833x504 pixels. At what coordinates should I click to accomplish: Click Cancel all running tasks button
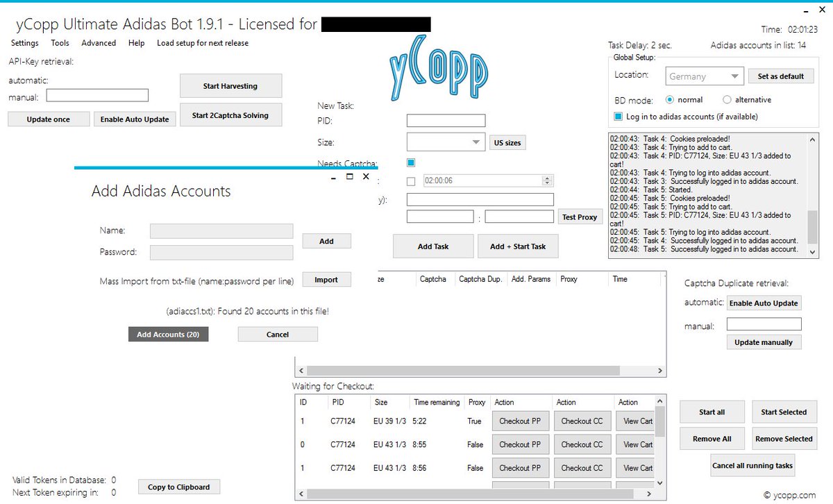(752, 466)
